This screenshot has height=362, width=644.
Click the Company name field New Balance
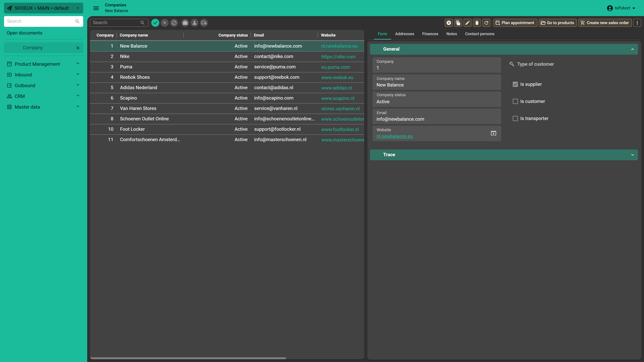click(x=437, y=82)
